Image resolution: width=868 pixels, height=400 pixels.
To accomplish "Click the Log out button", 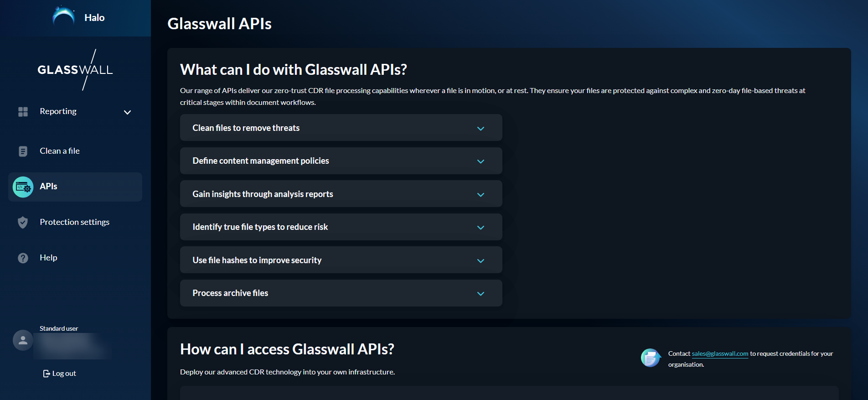I will click(x=60, y=374).
